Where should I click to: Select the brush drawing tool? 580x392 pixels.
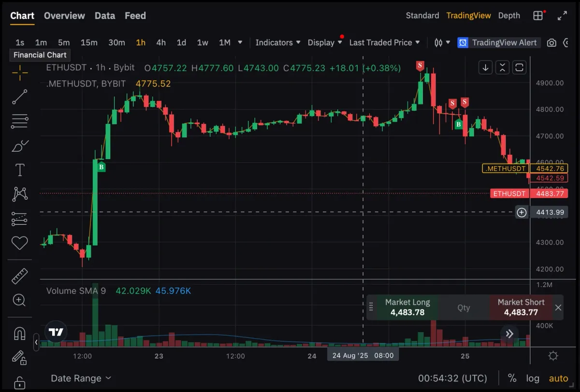tap(20, 145)
